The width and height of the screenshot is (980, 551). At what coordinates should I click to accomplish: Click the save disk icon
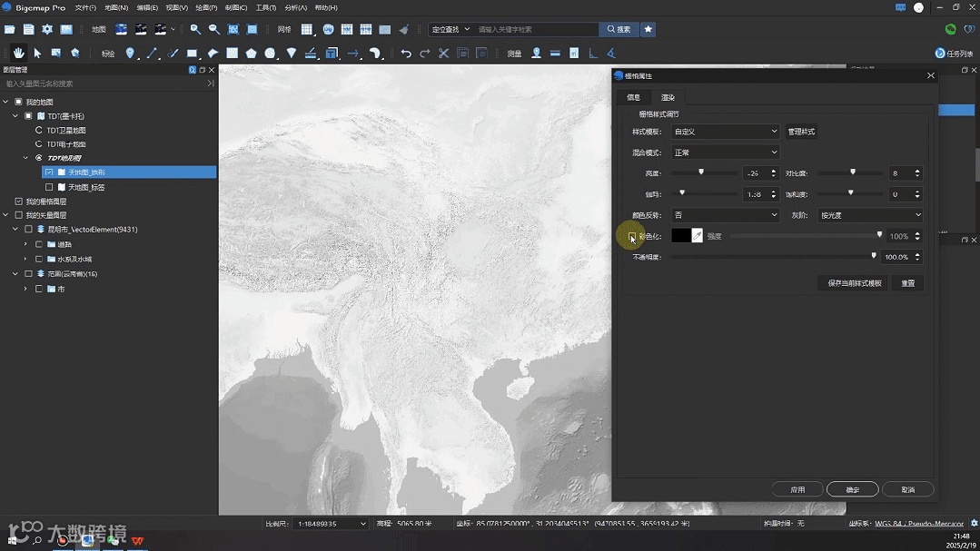click(28, 30)
